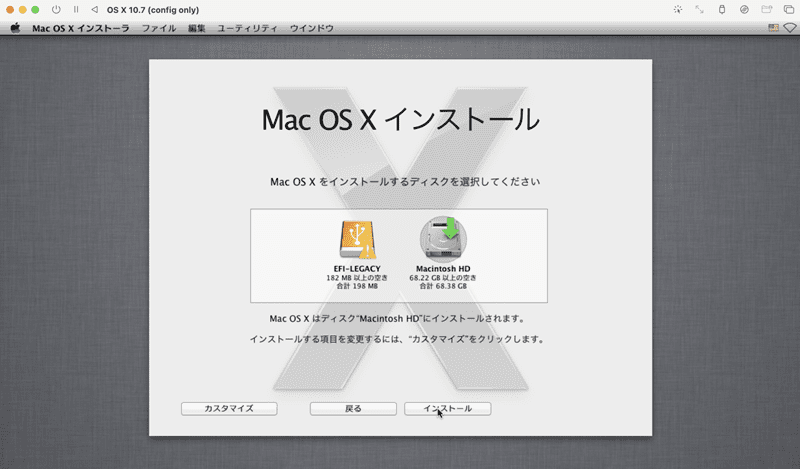This screenshot has height=469, width=800.
Task: Pause the virtual machine
Action: (76, 10)
